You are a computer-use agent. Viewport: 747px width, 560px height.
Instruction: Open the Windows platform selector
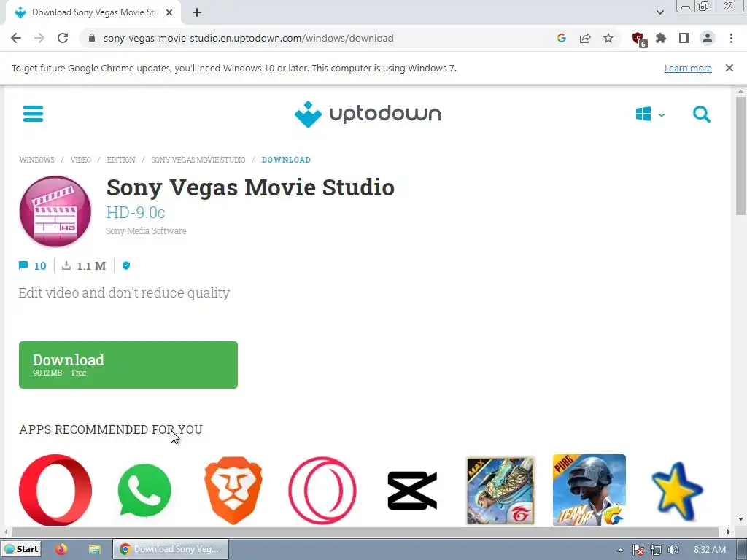click(650, 114)
